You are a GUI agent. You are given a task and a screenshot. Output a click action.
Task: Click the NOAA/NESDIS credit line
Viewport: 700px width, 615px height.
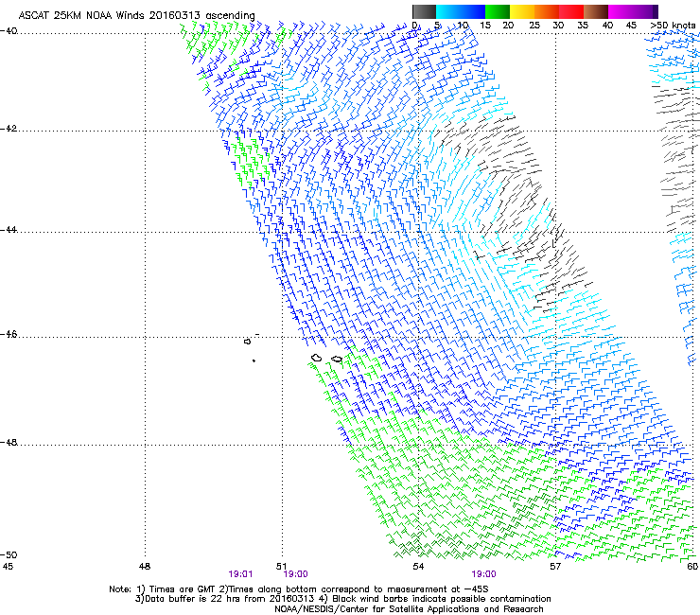click(409, 609)
